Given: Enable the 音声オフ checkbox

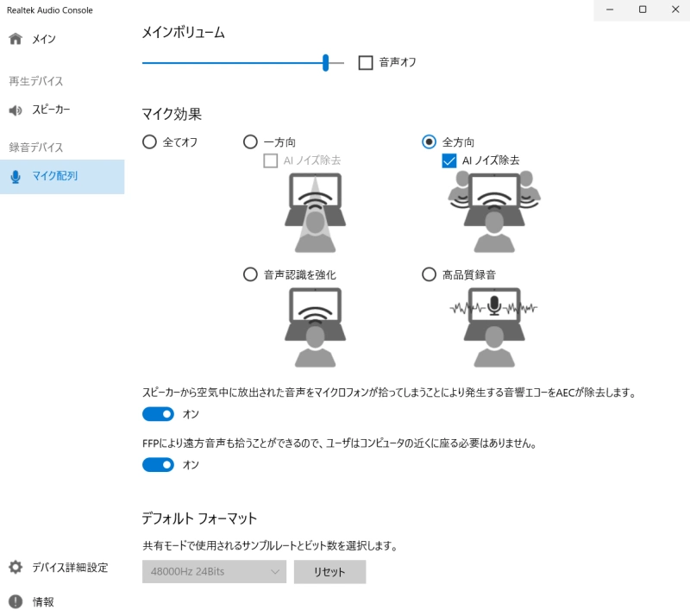Looking at the screenshot, I should coord(366,62).
